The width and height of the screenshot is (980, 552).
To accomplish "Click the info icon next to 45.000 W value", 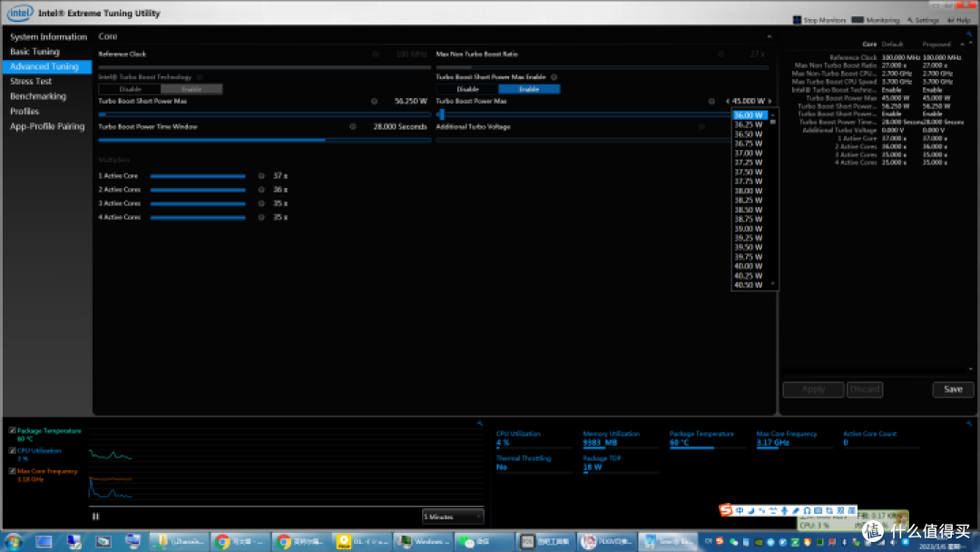I will click(711, 102).
